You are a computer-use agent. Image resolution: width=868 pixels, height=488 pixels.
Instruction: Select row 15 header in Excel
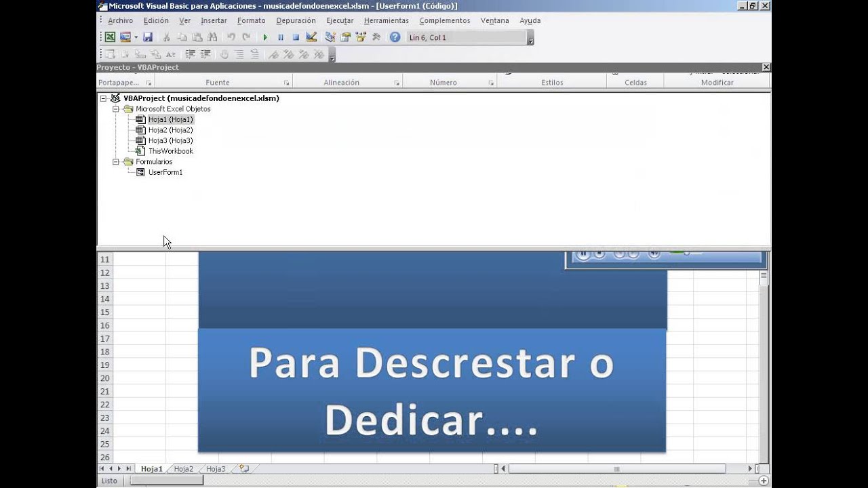105,312
